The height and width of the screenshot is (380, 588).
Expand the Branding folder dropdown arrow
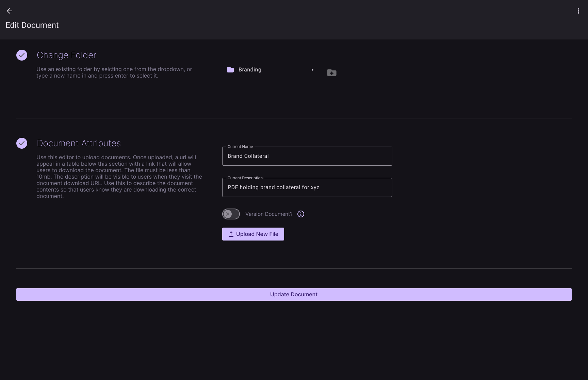[312, 70]
